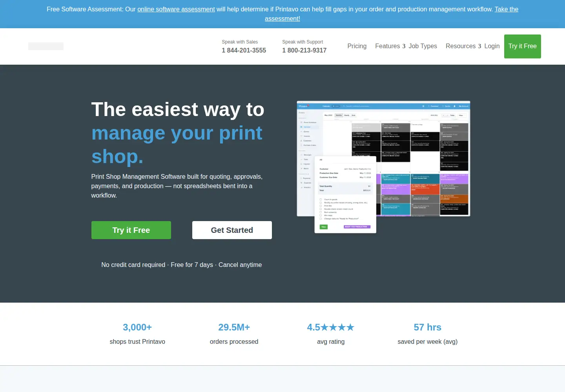Open the Pricing page
The image size is (565, 392).
[x=357, y=46]
